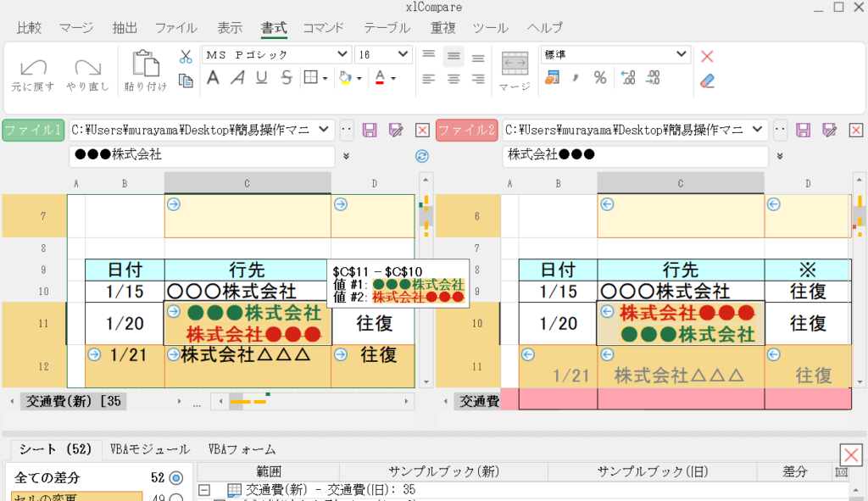868x501 pixels.
Task: Select the セルの変更 radio button
Action: click(176, 498)
